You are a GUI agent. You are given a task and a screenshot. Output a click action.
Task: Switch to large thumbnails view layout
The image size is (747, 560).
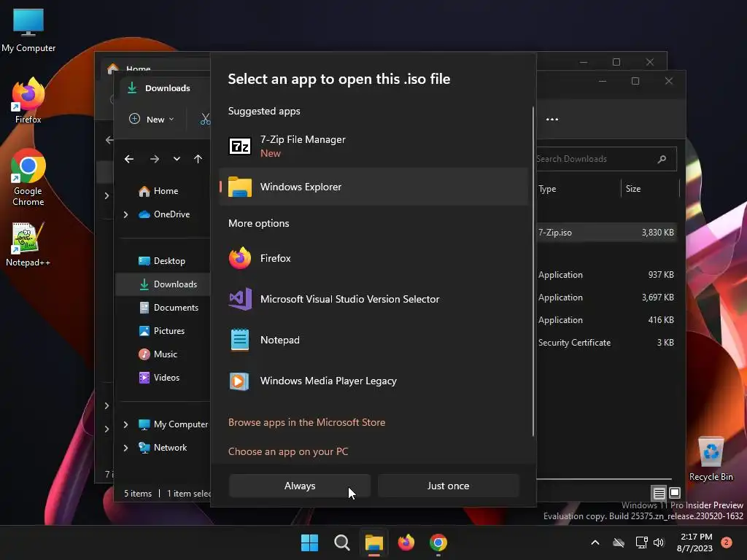675,493
